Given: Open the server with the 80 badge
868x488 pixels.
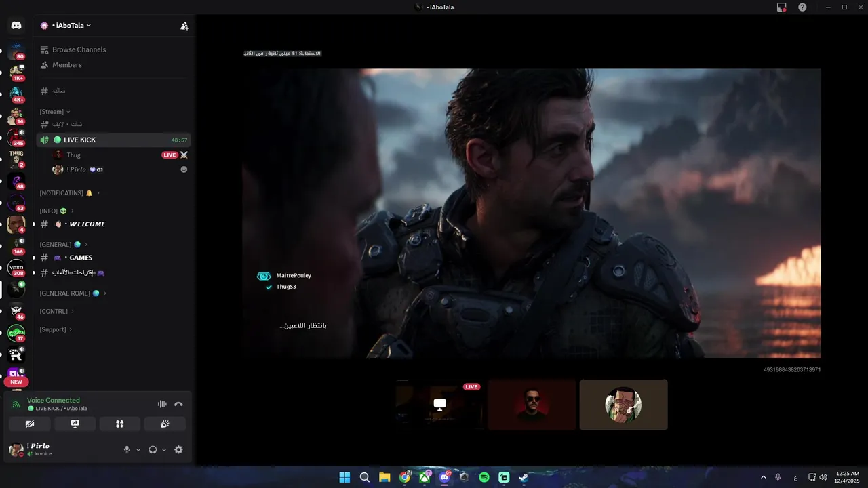Looking at the screenshot, I should click(16, 50).
